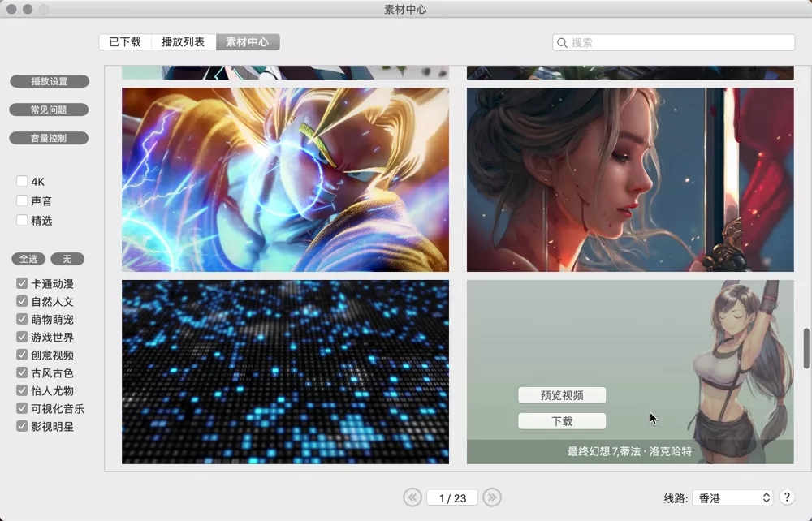Uncheck the 影视明星 category
This screenshot has height=521, width=812.
pyautogui.click(x=22, y=426)
